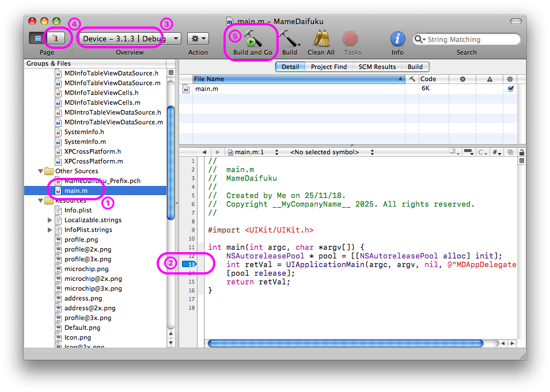Click the editor lock icon
550x392 pixels.
tap(522, 153)
